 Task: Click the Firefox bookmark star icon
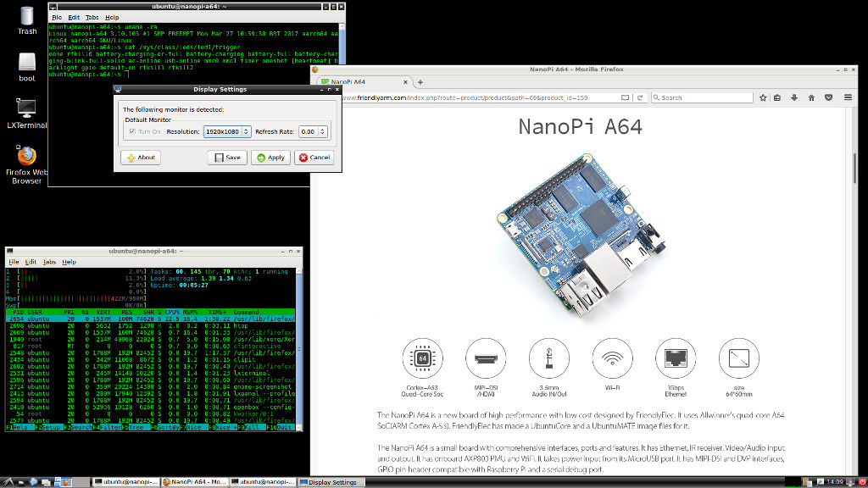[764, 97]
